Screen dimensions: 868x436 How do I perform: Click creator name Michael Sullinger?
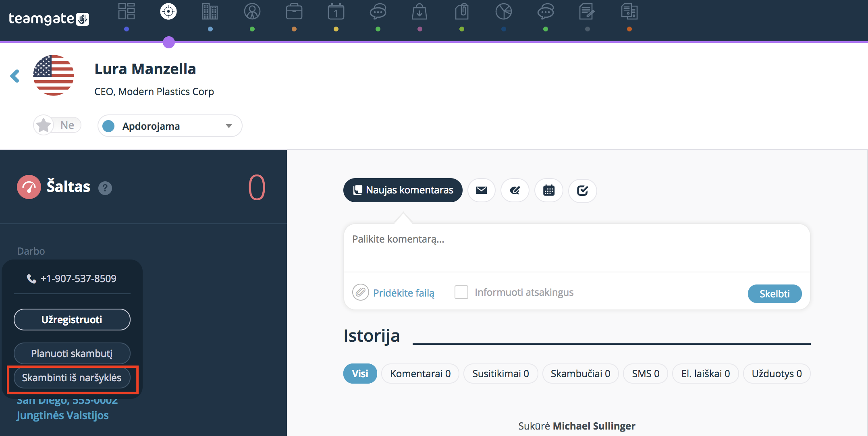click(594, 426)
